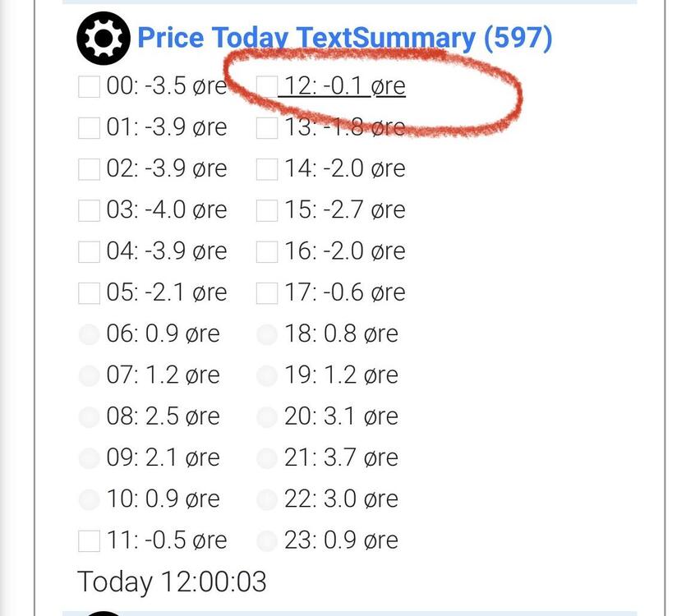Viewport: 700px width, 616px height.
Task: Toggle the 17: -0.6 øre checkbox
Action: 267,292
